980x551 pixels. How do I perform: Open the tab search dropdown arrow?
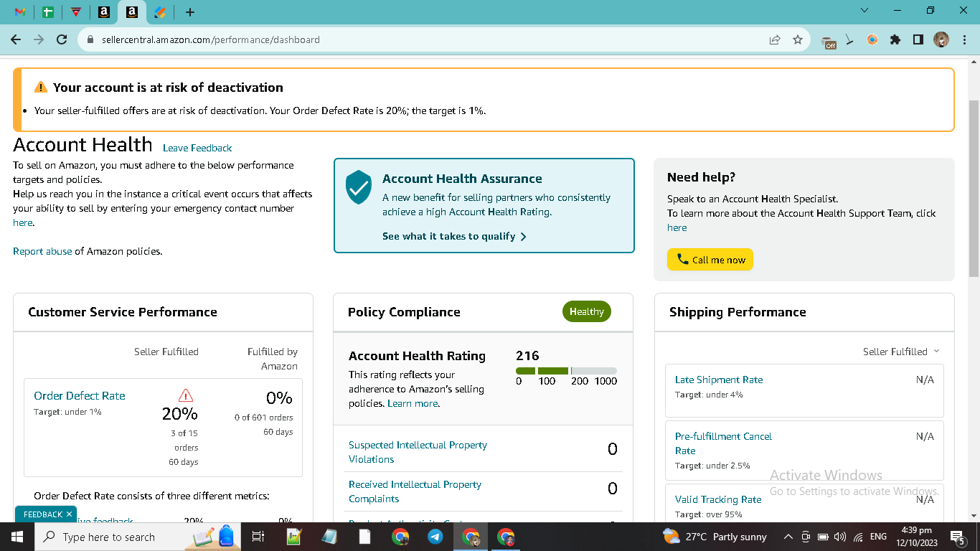tap(864, 10)
